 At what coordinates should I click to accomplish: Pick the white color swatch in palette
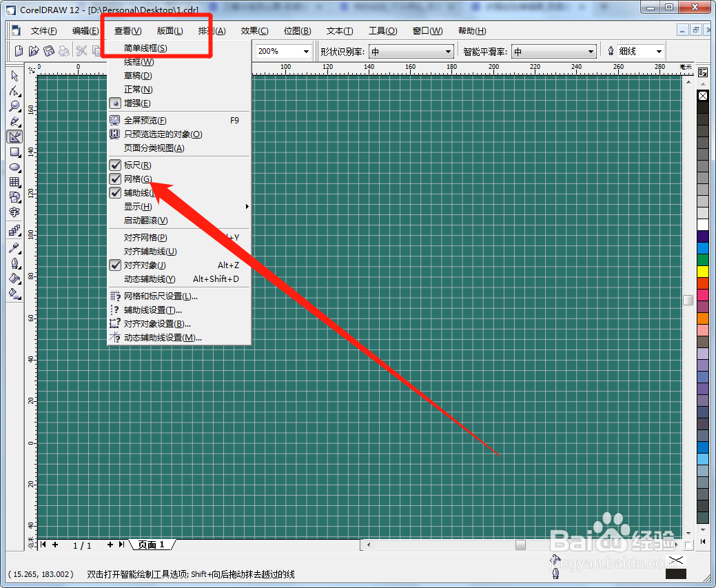click(x=703, y=224)
